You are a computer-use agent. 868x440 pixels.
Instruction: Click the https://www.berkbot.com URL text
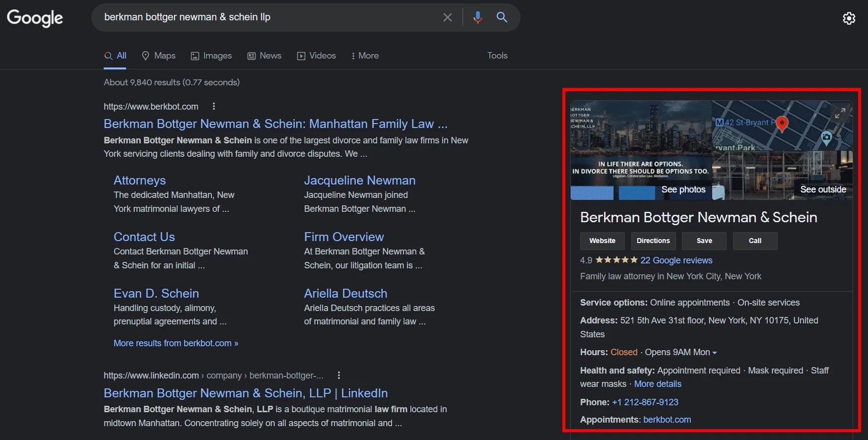pyautogui.click(x=151, y=107)
